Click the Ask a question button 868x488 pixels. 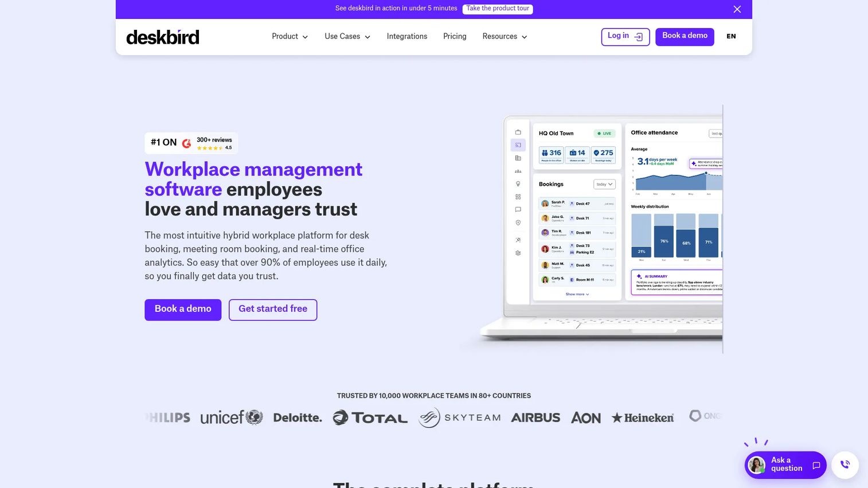coord(785,464)
